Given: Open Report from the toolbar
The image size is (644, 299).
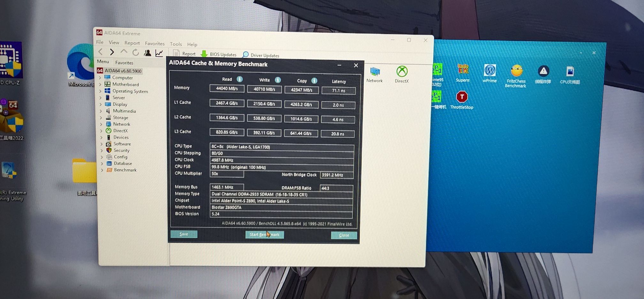Looking at the screenshot, I should (x=184, y=54).
